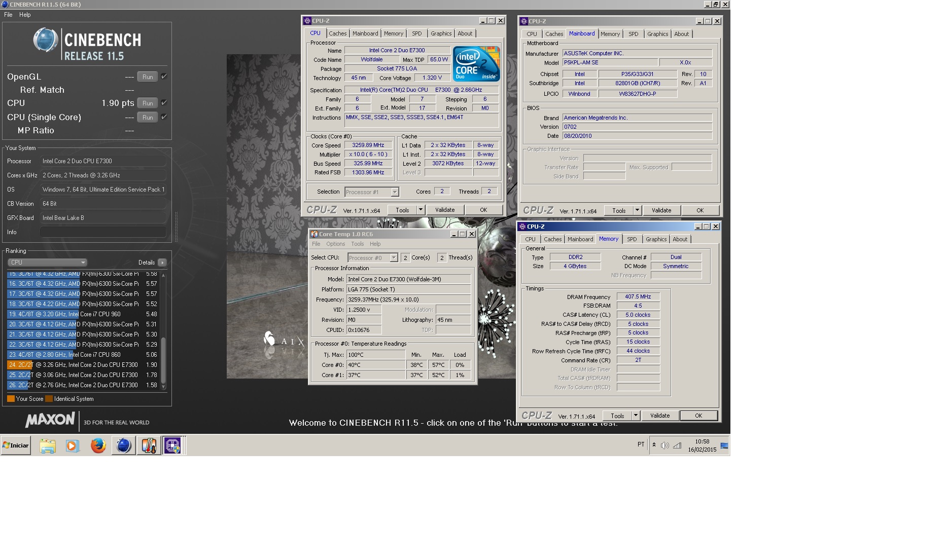Click the Your Score orange swatch
Screen dimensions: 946x560
coord(11,399)
